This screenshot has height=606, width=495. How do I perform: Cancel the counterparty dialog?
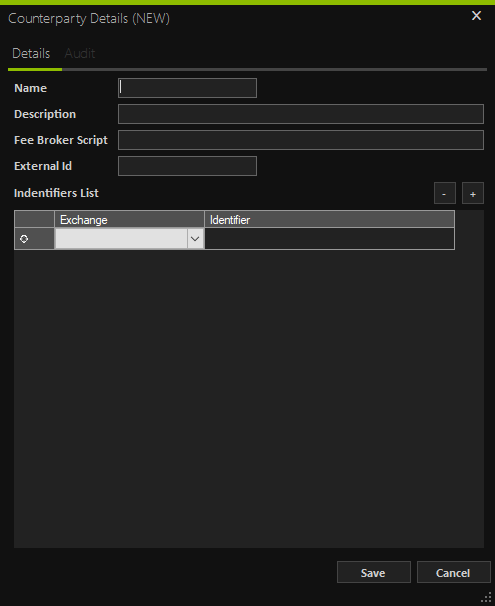(x=454, y=572)
